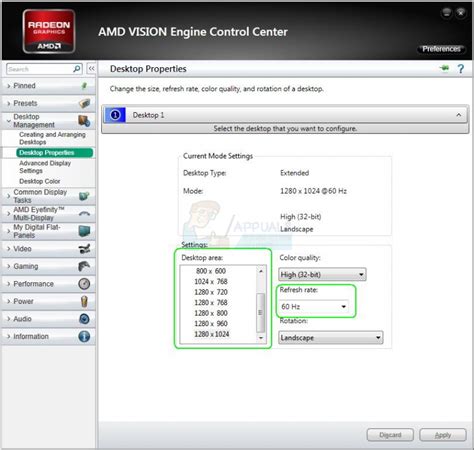Click the green pin icon near help
Image resolution: width=474 pixels, height=450 pixels.
pyautogui.click(x=444, y=68)
